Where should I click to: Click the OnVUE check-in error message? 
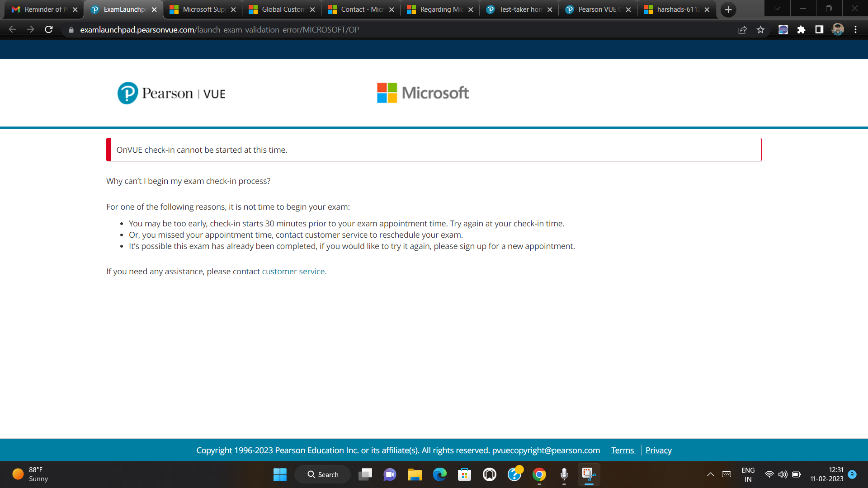[x=434, y=150]
